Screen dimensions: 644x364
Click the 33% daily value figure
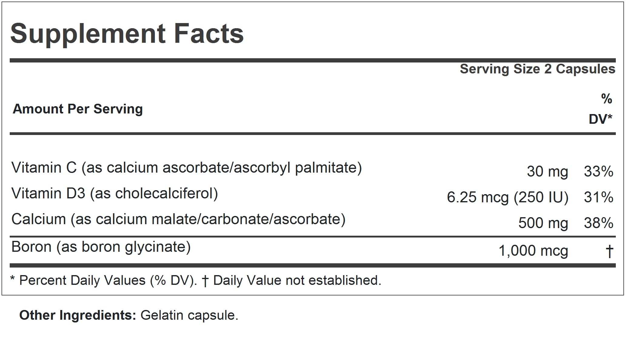599,172
